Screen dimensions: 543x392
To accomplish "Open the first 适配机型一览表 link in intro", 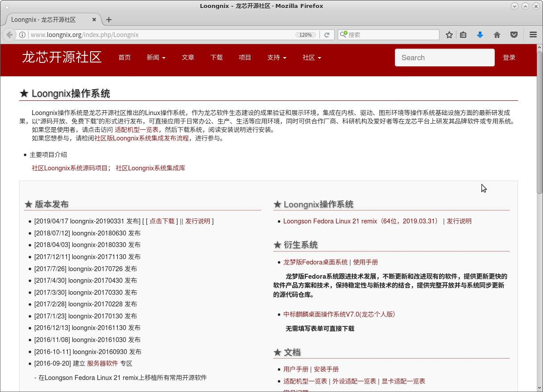I will 137,130.
